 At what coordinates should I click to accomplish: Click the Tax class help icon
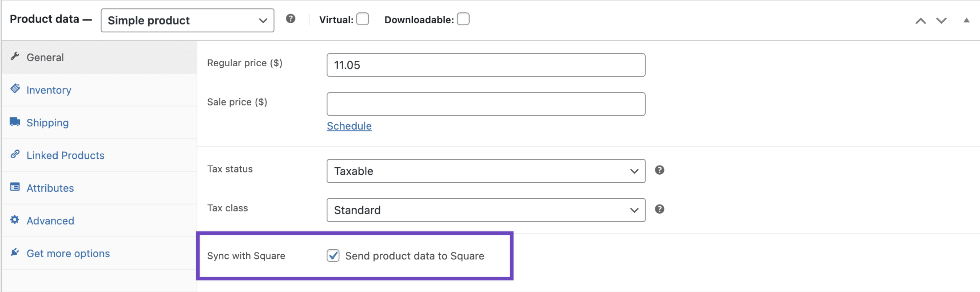[x=659, y=209]
